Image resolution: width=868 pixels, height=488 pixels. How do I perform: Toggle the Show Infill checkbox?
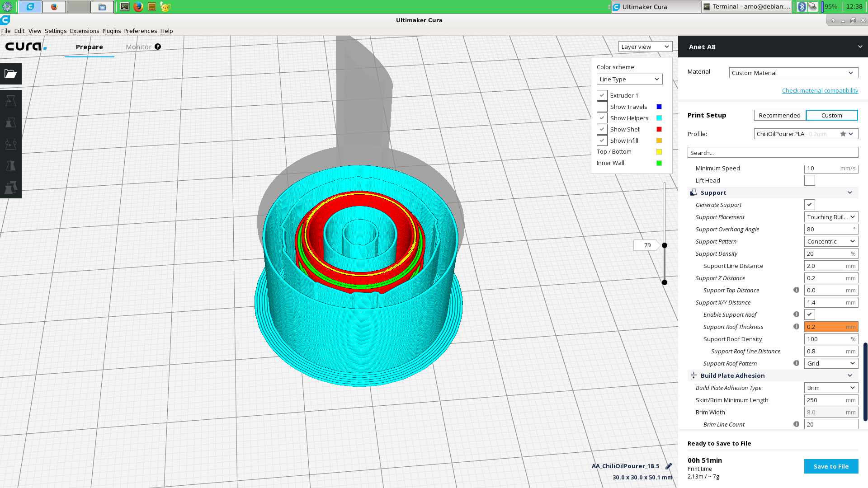(x=602, y=141)
